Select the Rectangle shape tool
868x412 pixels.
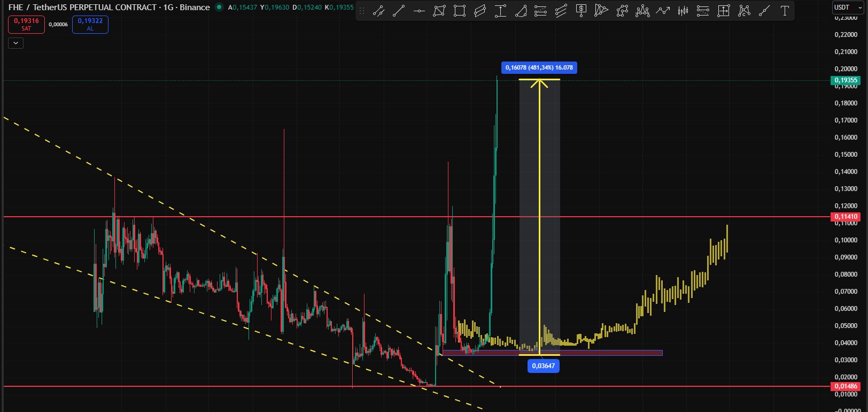point(460,11)
